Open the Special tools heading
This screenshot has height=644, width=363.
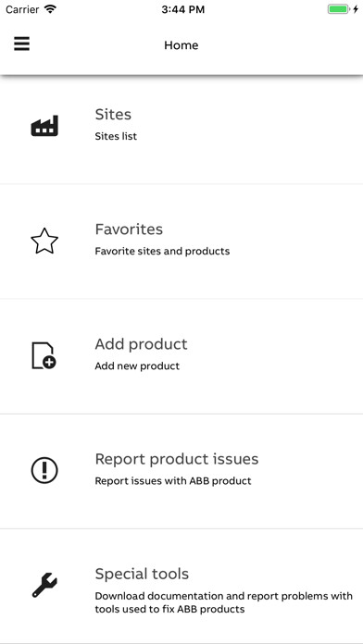click(142, 574)
